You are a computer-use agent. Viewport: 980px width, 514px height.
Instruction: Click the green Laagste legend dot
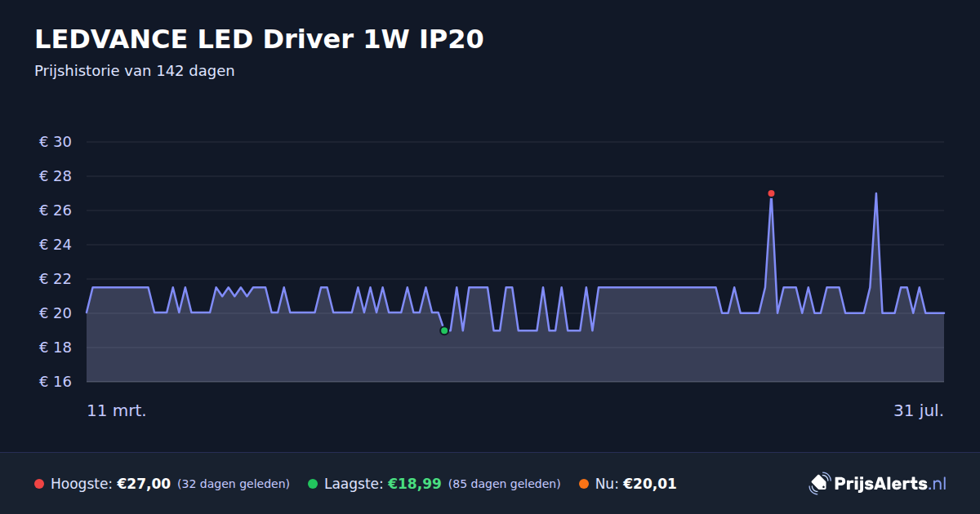pyautogui.click(x=313, y=484)
